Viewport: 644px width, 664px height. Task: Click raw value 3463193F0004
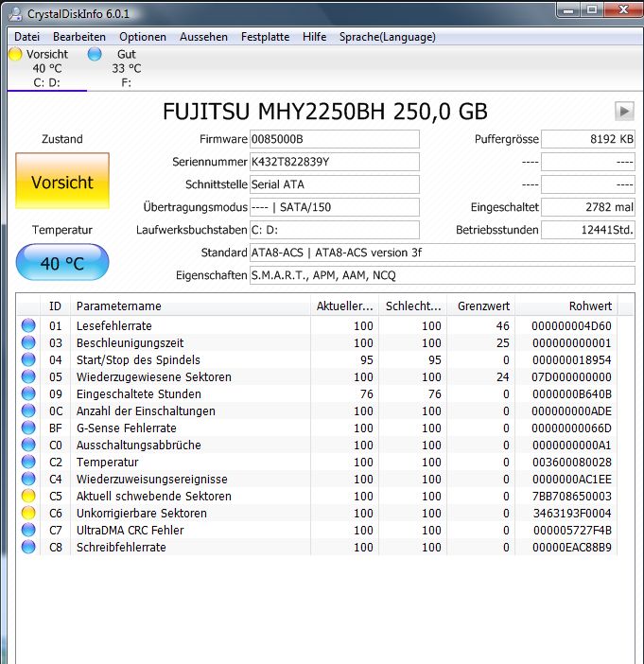(572, 513)
